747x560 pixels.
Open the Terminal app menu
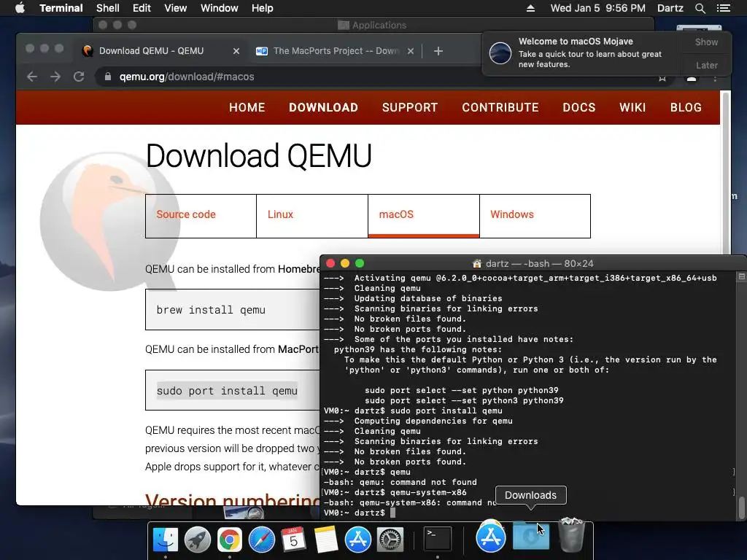[61, 8]
